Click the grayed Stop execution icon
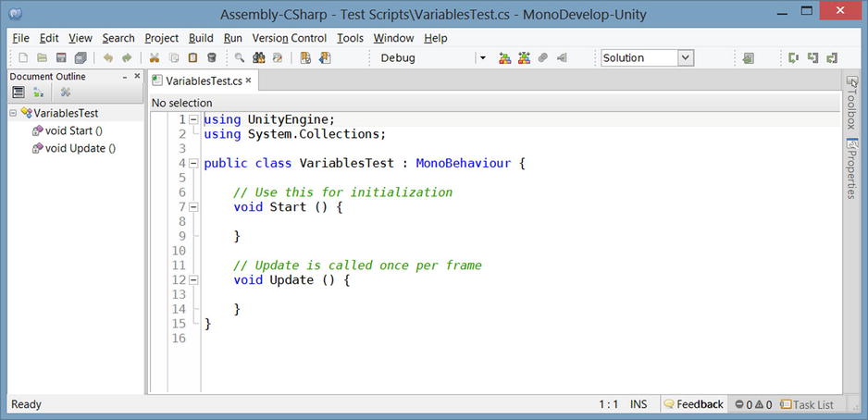Viewport: 868px width, 420px height. pos(562,57)
